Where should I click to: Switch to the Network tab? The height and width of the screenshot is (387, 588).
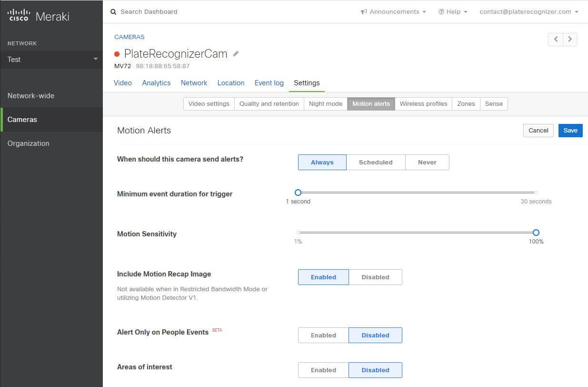(x=194, y=83)
